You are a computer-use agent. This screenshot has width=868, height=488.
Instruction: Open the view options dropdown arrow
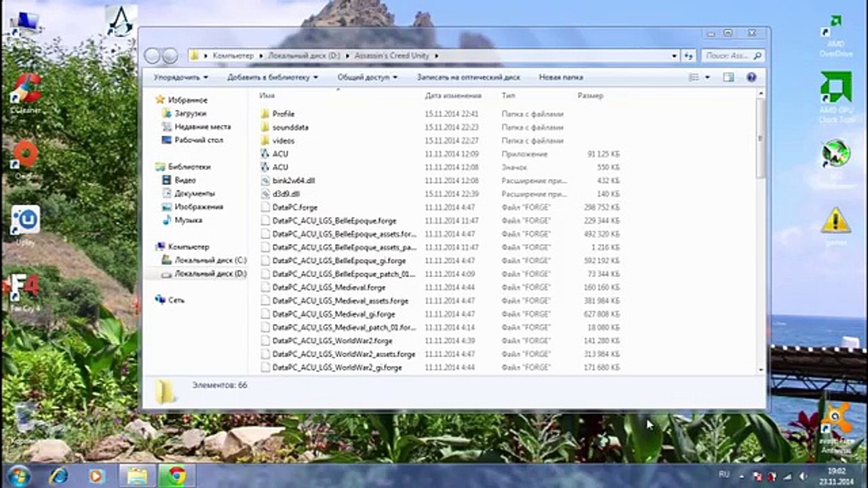point(707,77)
